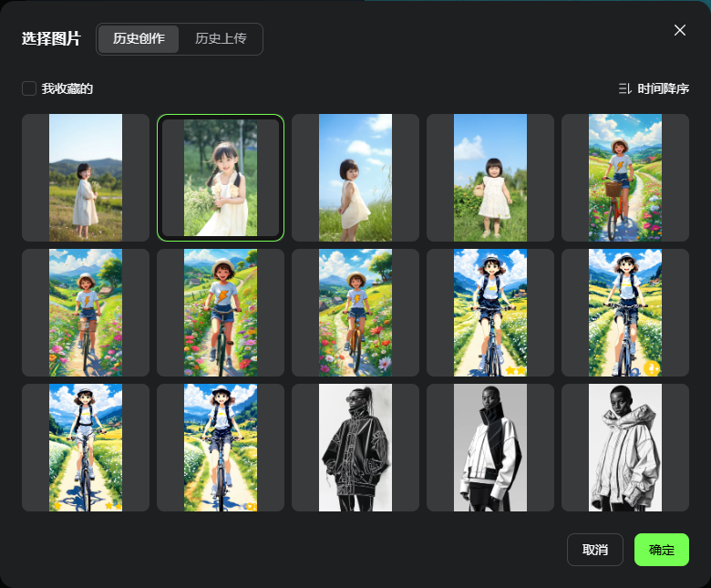This screenshot has height=588, width=711.
Task: Switch to the 历史创作 tab
Action: 139,39
